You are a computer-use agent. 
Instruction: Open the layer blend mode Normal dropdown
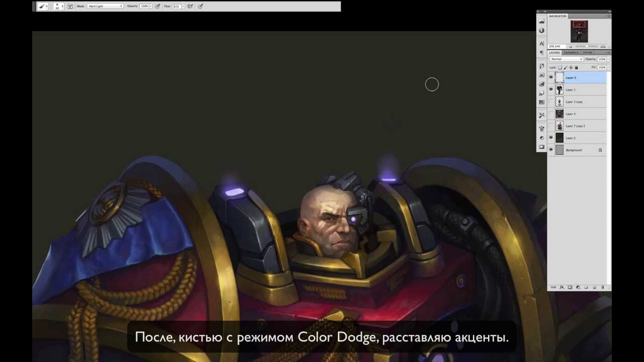tap(567, 59)
